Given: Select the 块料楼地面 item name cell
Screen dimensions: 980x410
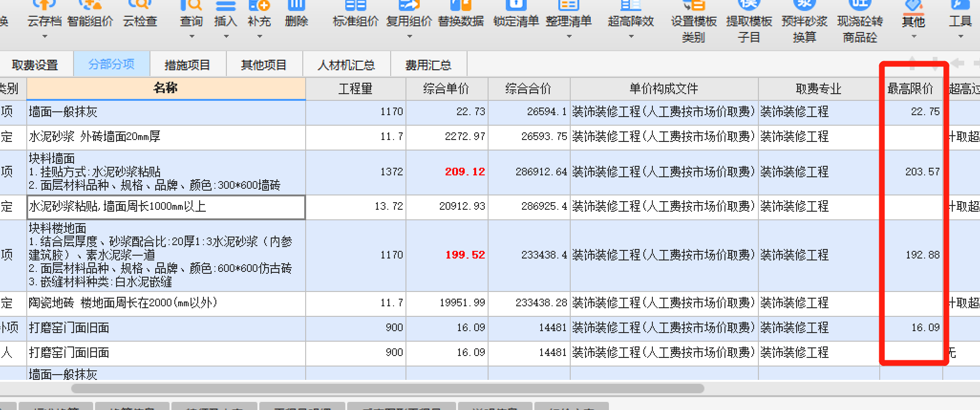Looking at the screenshot, I should point(166,255).
